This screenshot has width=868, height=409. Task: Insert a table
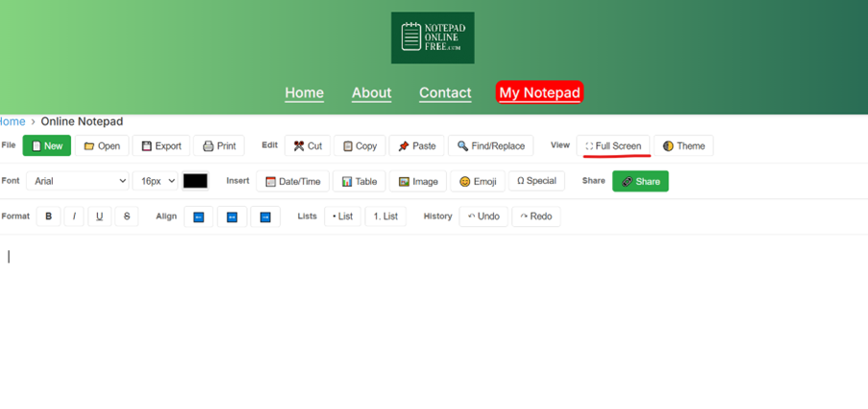(x=360, y=181)
